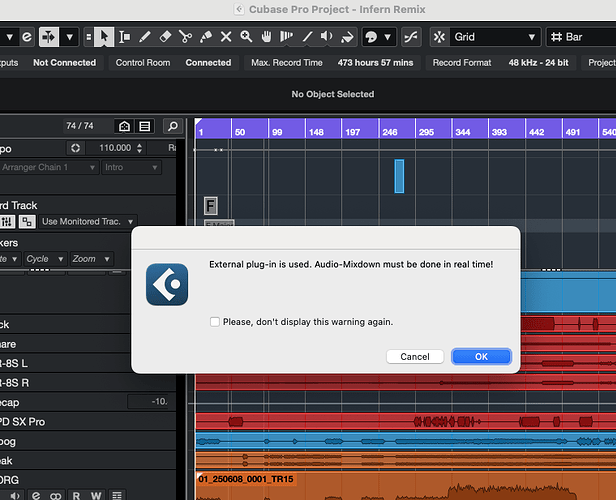
Task: Select the Split scissors tool
Action: pos(185,37)
